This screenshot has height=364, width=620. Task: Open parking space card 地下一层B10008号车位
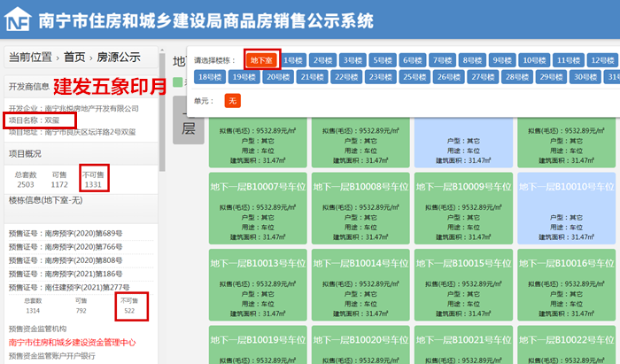360,208
